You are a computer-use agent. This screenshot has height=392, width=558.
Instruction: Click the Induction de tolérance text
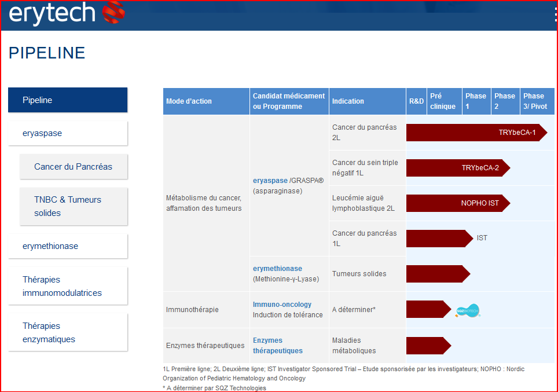288,315
